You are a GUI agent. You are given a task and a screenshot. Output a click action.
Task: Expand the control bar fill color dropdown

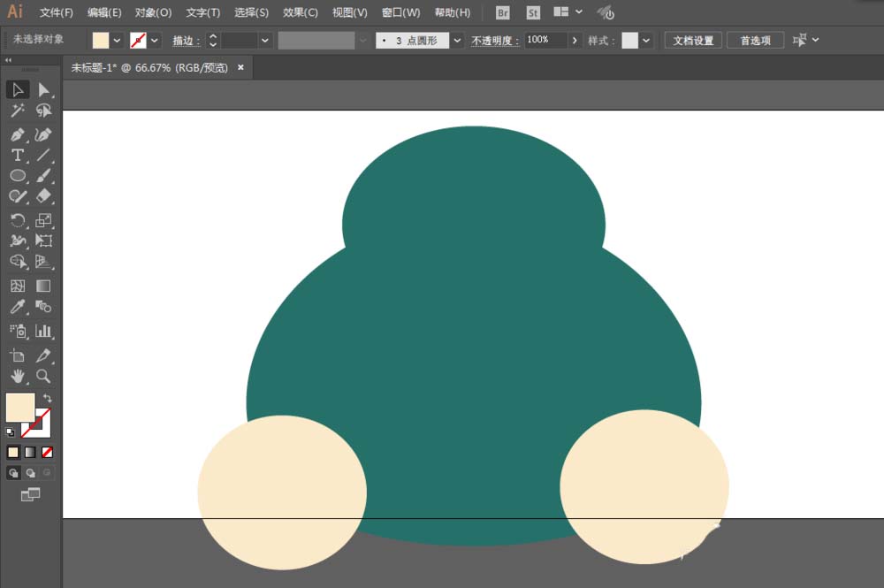(117, 40)
